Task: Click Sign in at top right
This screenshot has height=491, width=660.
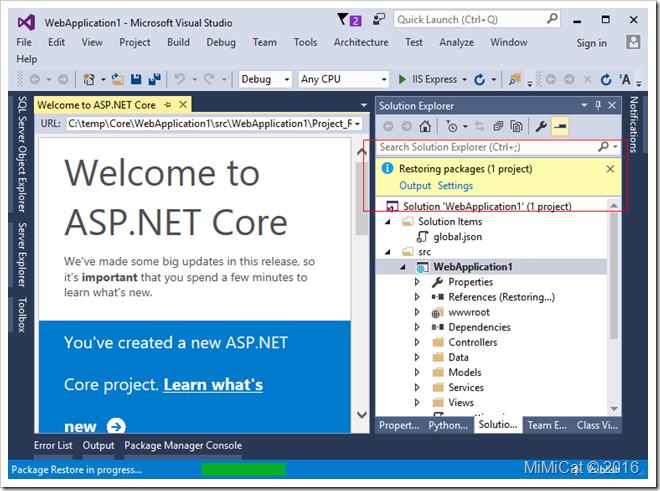Action: tap(591, 43)
